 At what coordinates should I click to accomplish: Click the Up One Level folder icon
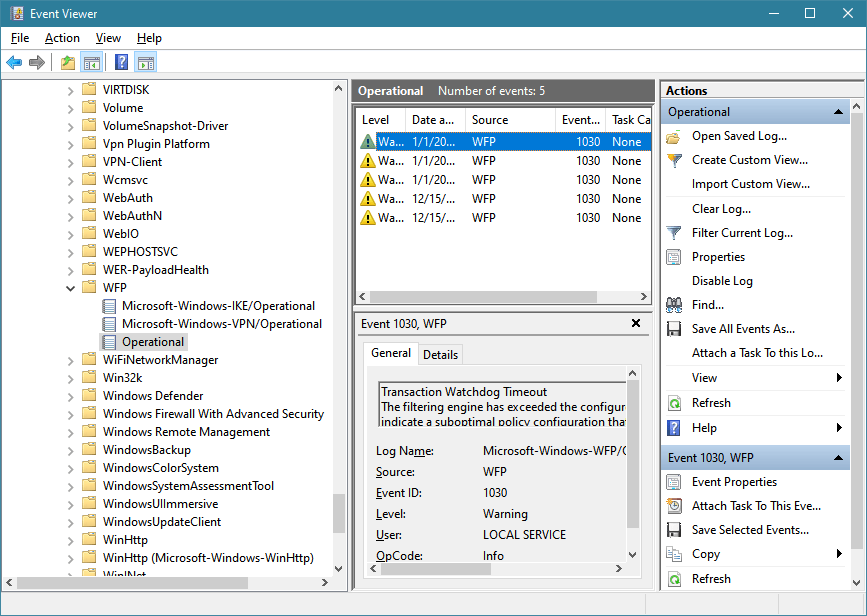click(68, 62)
